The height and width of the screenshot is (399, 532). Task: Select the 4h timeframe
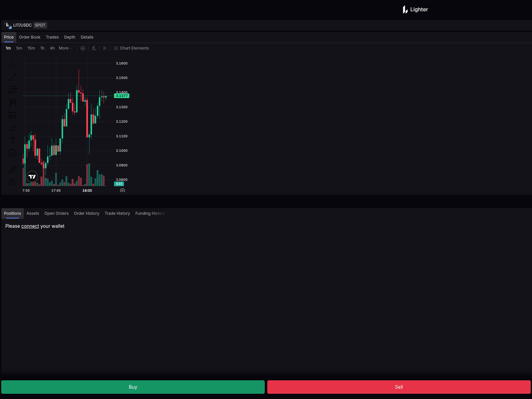point(52,48)
